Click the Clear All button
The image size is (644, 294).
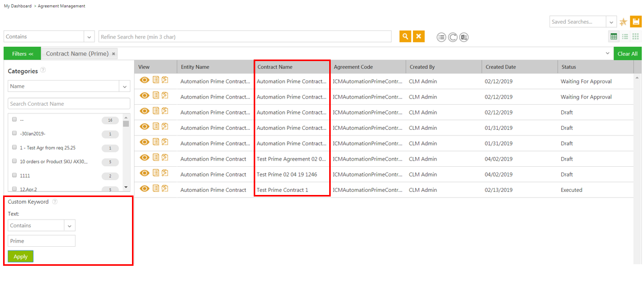pyautogui.click(x=628, y=54)
